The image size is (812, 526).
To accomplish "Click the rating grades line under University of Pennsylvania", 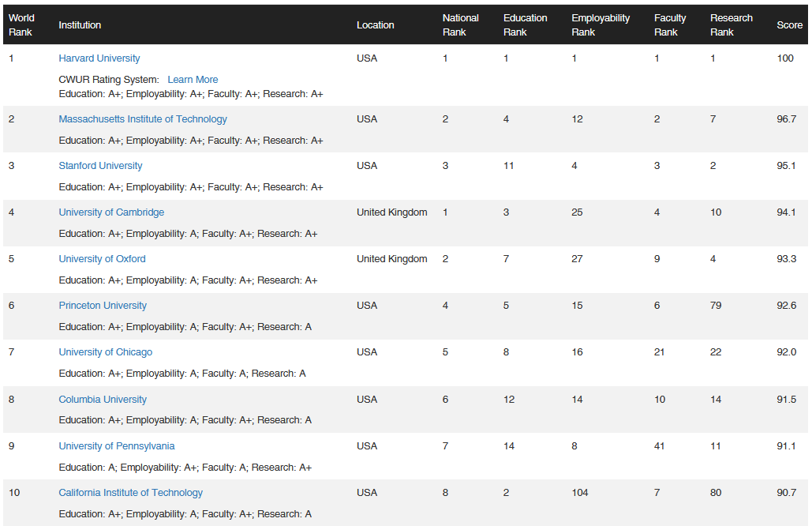I will coord(185,468).
